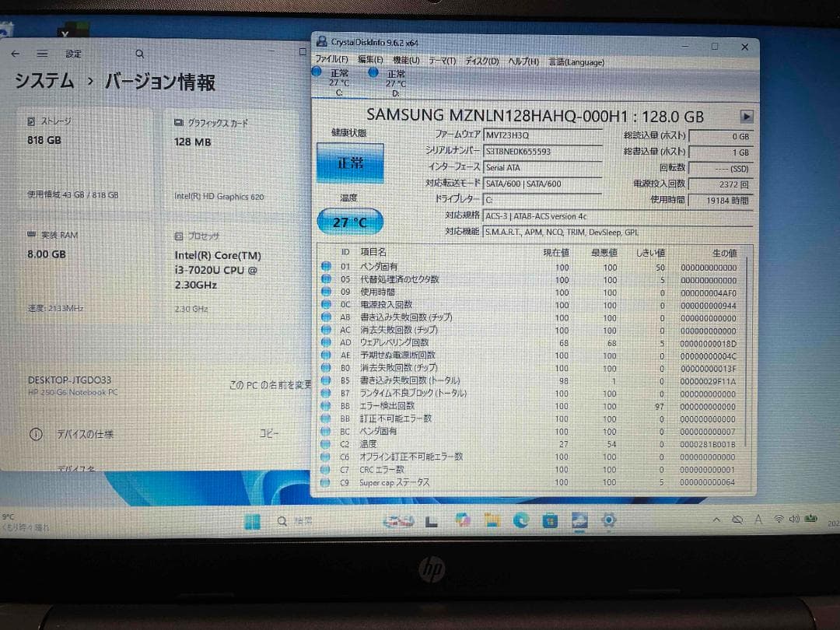Click the back arrow in the Settings window
Image resolution: width=840 pixels, height=630 pixels.
(16, 54)
